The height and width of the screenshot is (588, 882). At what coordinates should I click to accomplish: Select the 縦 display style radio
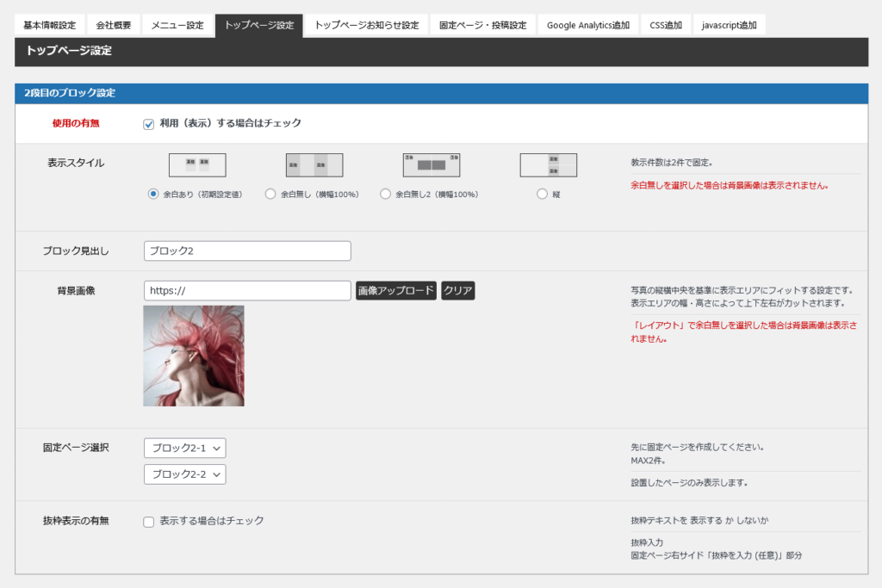click(542, 195)
